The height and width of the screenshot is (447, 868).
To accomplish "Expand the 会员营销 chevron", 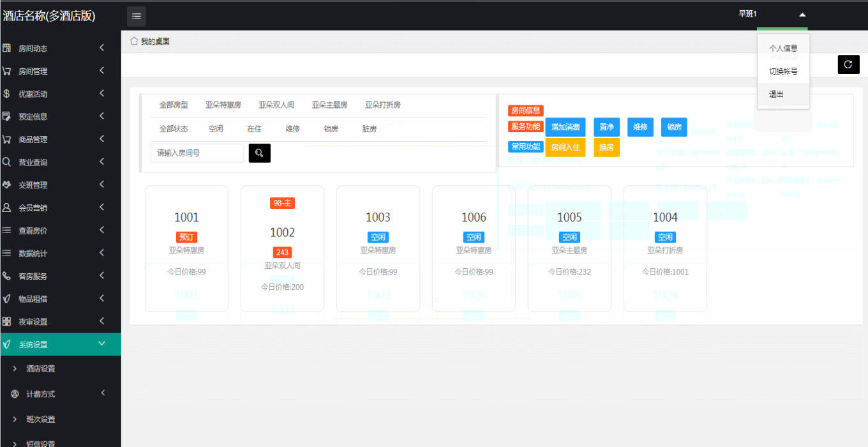I will coord(102,207).
